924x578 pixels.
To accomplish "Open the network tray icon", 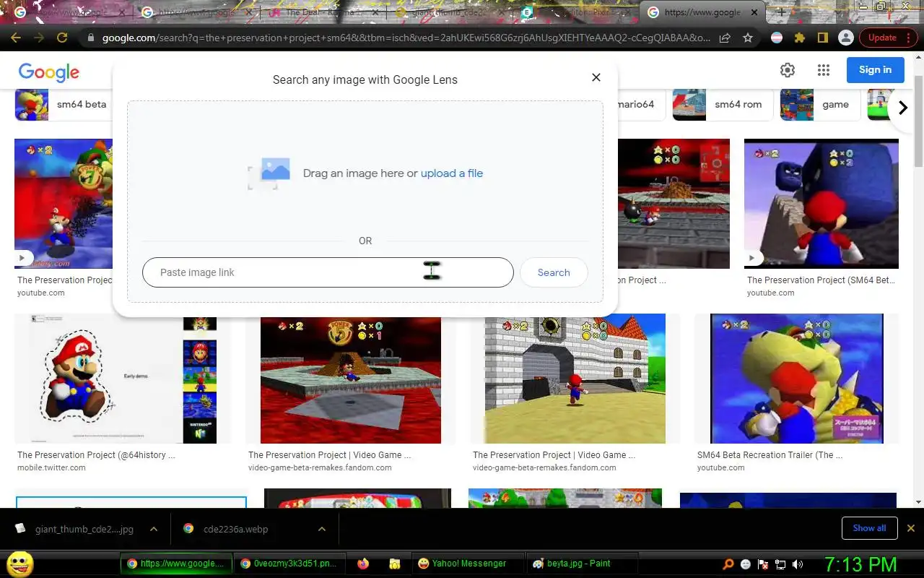I will [x=780, y=564].
